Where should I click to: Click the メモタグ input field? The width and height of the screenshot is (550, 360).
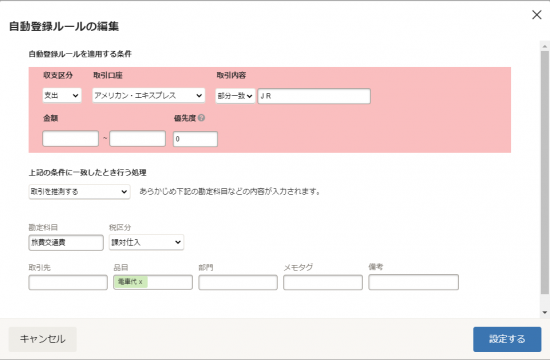click(x=323, y=282)
